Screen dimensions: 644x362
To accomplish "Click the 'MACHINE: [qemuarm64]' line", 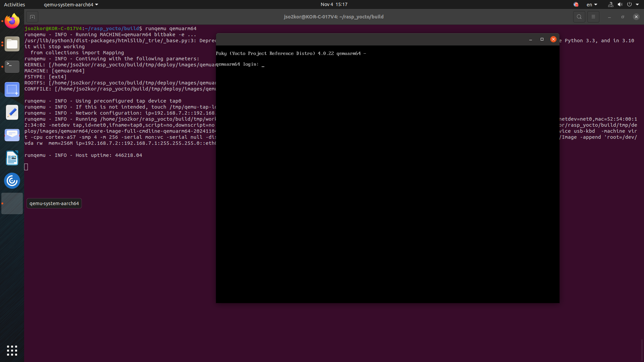I will [54, 71].
